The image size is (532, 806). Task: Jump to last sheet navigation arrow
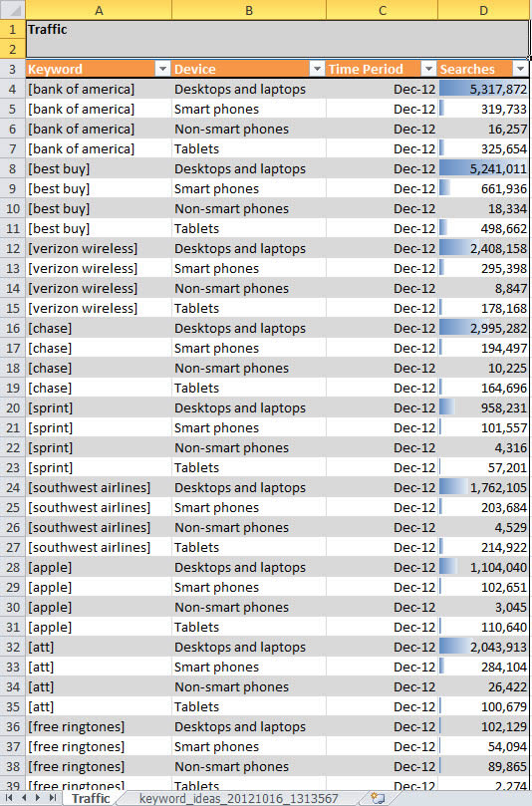point(53,798)
